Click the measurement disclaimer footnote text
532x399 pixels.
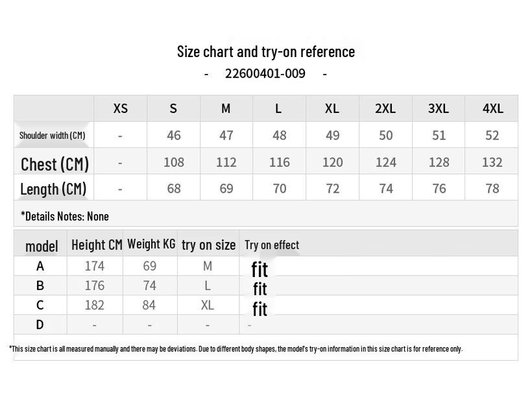click(x=236, y=349)
